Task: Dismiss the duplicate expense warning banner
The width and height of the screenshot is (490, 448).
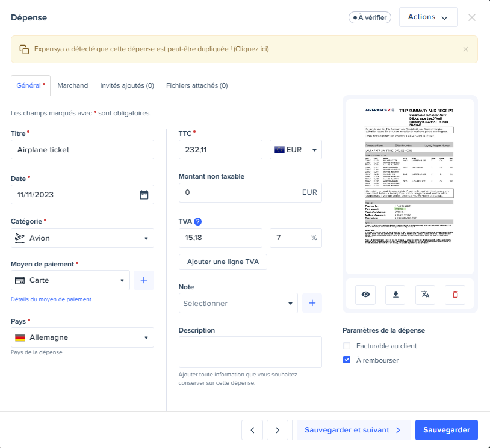Action: pyautogui.click(x=465, y=49)
